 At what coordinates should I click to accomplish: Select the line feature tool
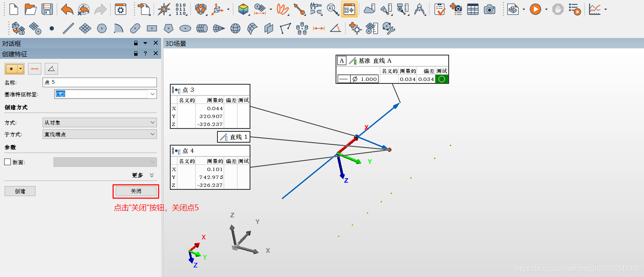pyautogui.click(x=68, y=28)
